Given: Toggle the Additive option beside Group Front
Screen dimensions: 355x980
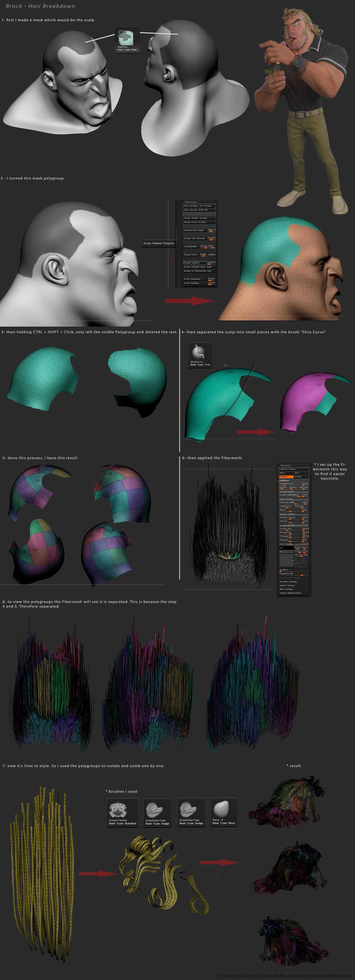Looking at the screenshot, I should point(212,255).
